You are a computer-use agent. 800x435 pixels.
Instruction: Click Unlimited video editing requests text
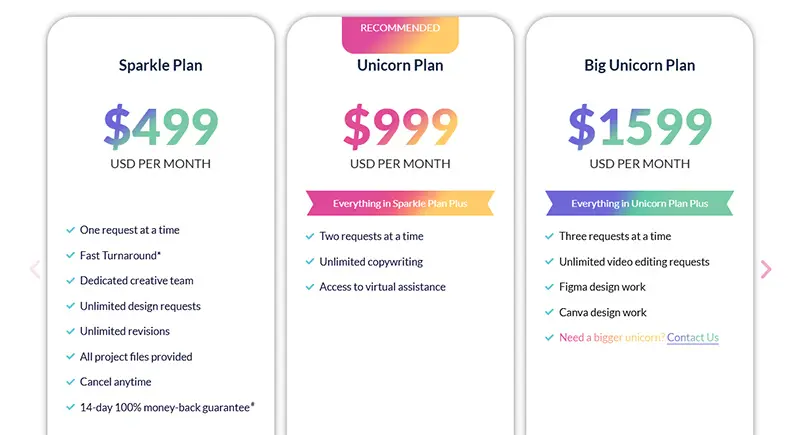[634, 262]
